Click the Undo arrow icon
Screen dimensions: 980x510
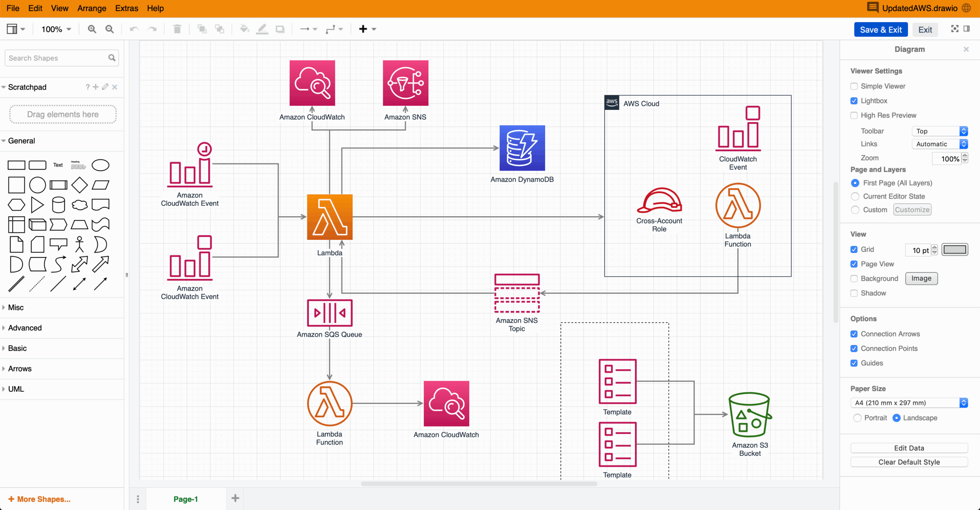click(x=134, y=29)
